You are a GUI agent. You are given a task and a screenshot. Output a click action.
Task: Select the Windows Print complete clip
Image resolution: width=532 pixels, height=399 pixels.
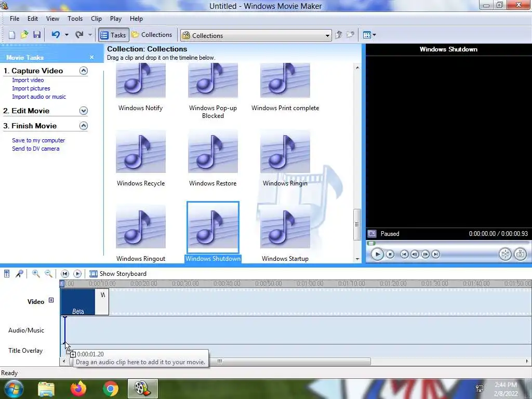point(285,87)
